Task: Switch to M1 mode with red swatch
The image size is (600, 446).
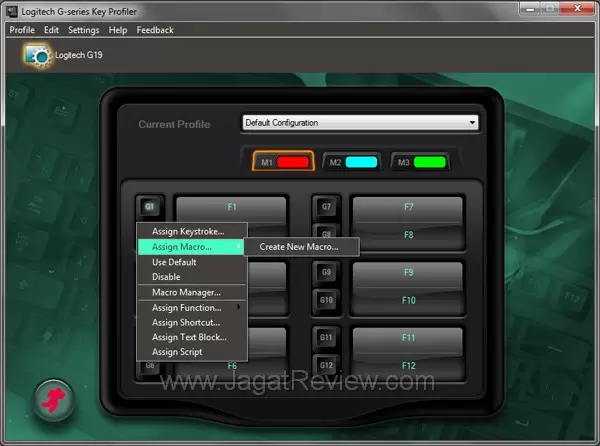Action: (284, 161)
